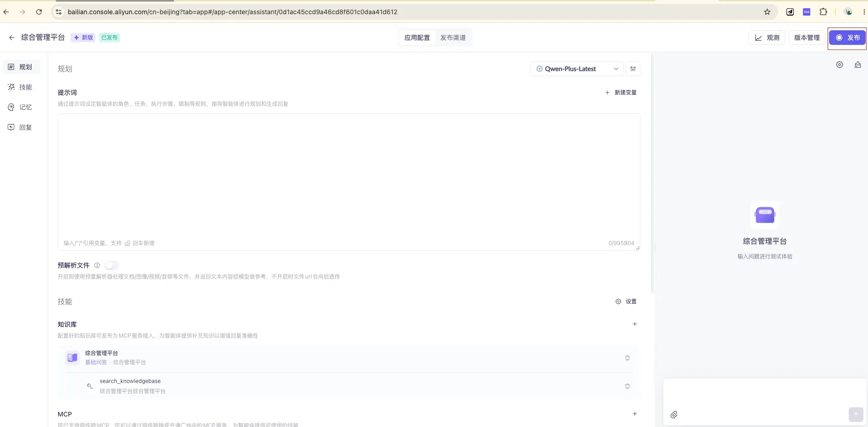The width and height of the screenshot is (868, 427).
Task: Click the 已发布 status badge
Action: [x=109, y=38]
